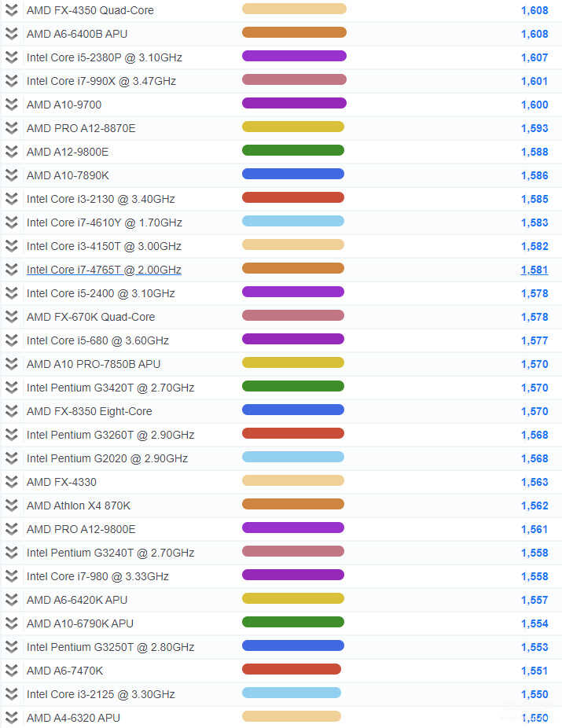
Task: Open Intel Core i7-980 @ 3.33GHz link
Action: 98,576
